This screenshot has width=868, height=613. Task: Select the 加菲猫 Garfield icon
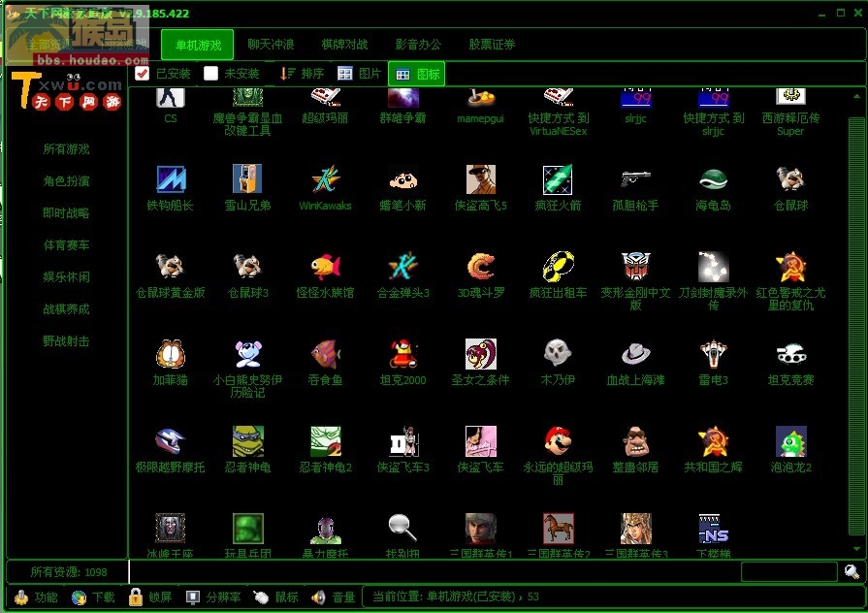171,353
